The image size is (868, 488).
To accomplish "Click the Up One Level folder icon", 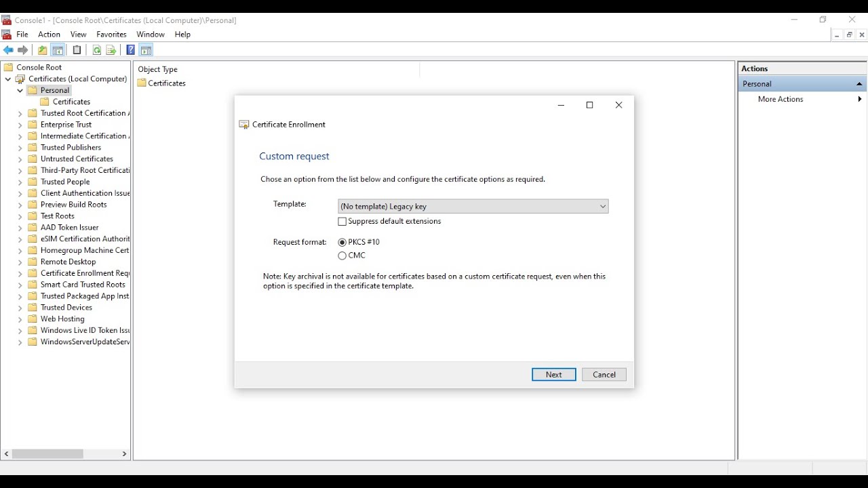I will (43, 50).
